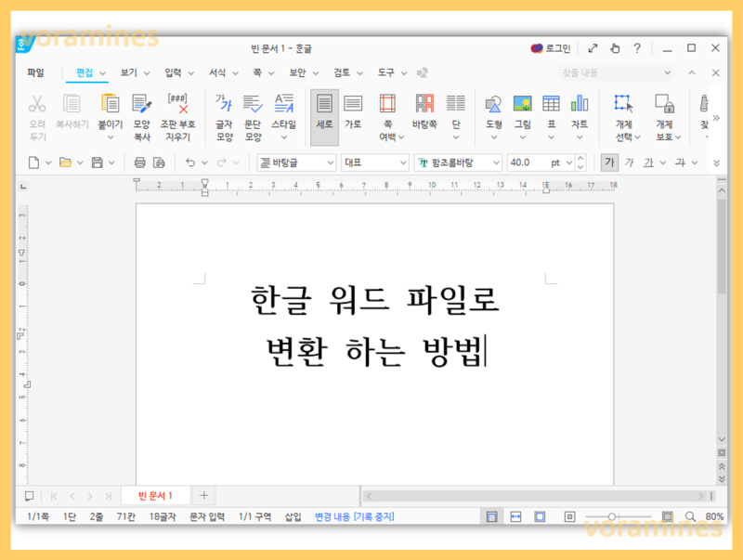
Task: Click the print icon in the toolbar
Action: [x=138, y=162]
